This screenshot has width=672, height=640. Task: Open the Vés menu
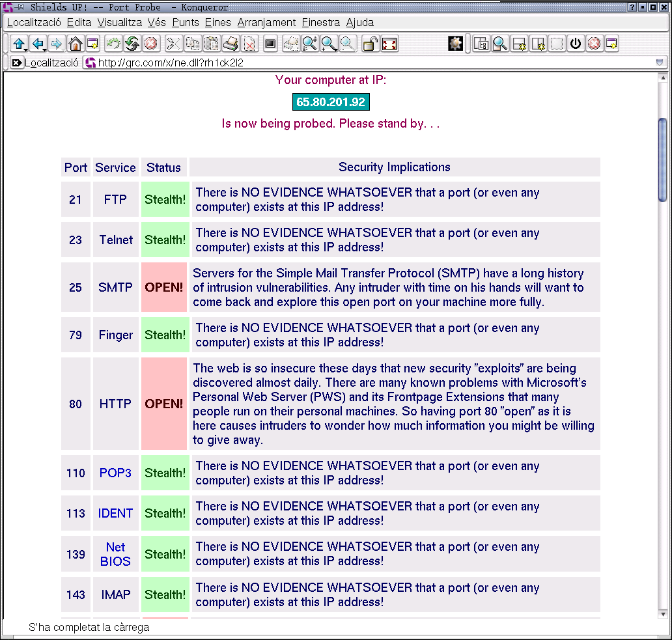coord(156,23)
